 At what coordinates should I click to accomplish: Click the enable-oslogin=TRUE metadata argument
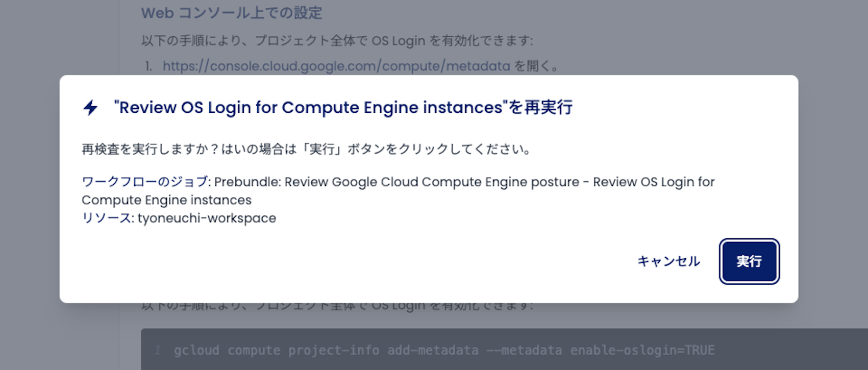click(x=642, y=350)
